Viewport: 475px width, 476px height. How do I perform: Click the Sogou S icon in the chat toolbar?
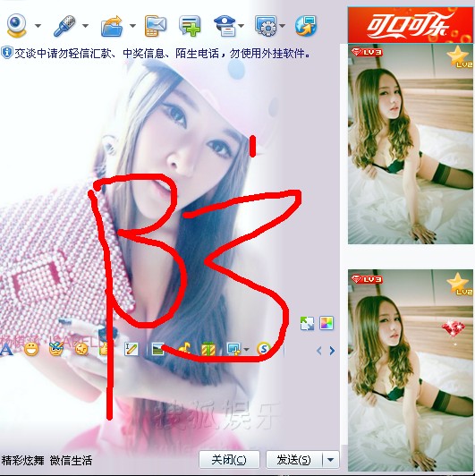(x=264, y=349)
